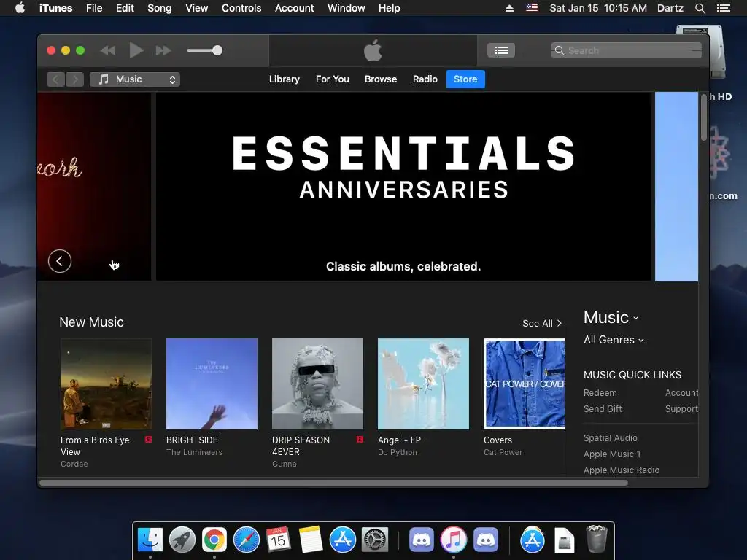
Task: Open the Apple menu
Action: pos(20,8)
